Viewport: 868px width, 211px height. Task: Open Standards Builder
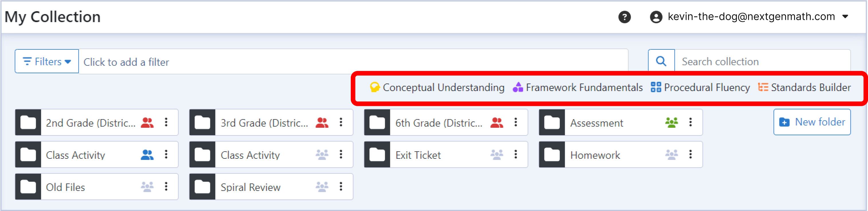804,88
